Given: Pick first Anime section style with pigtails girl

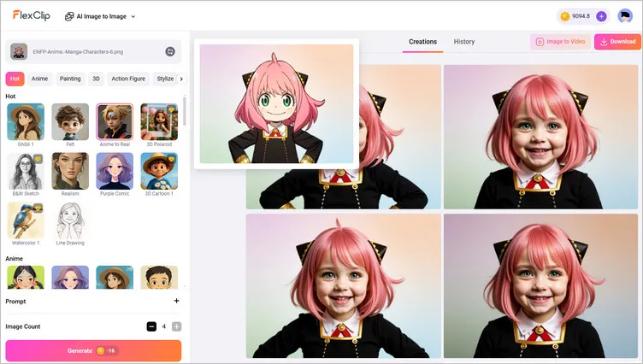Looking at the screenshot, I should pyautogui.click(x=26, y=277).
